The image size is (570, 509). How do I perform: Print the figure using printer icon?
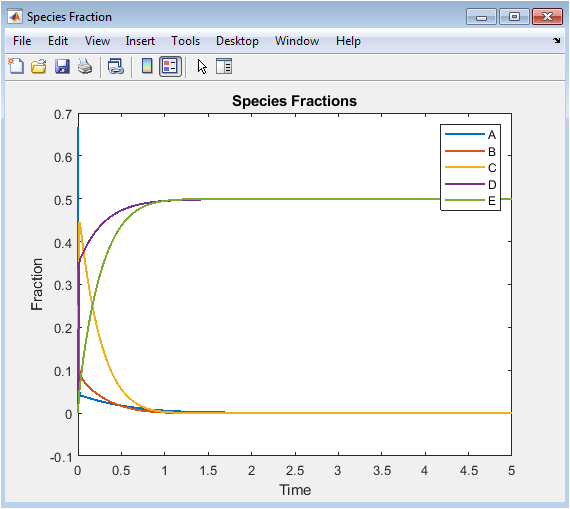pyautogui.click(x=85, y=67)
